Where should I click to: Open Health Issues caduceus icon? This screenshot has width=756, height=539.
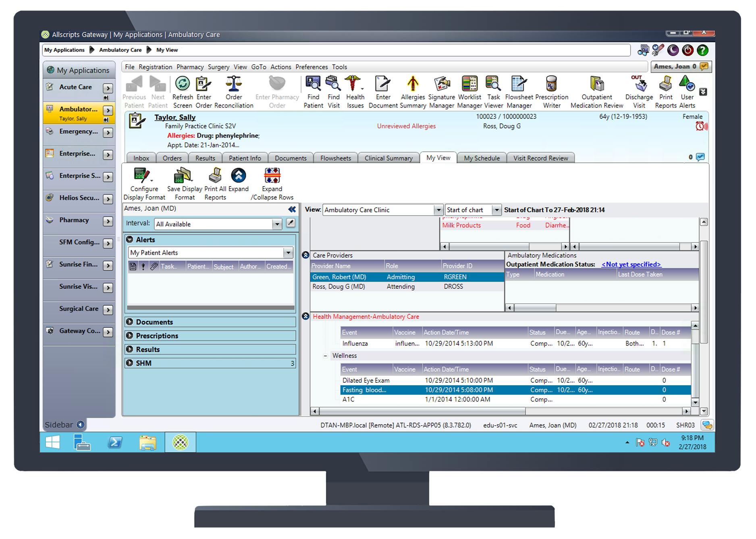pos(353,83)
